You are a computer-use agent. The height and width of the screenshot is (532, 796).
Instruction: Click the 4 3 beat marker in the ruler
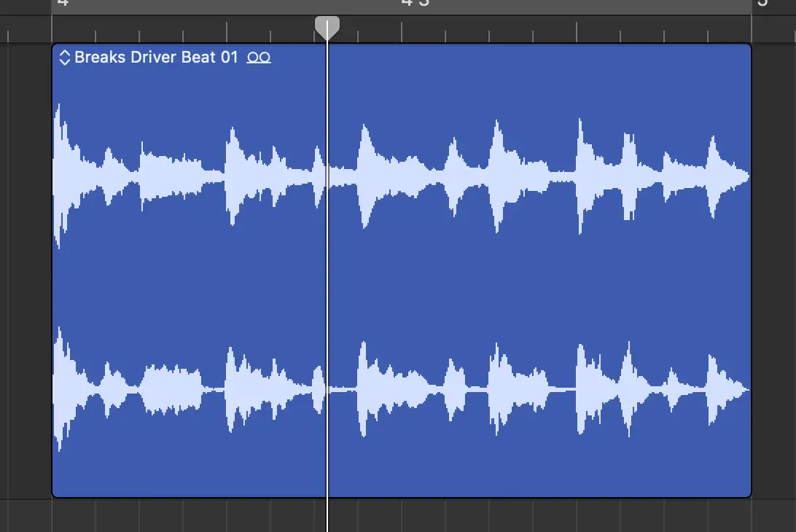tap(415, 3)
